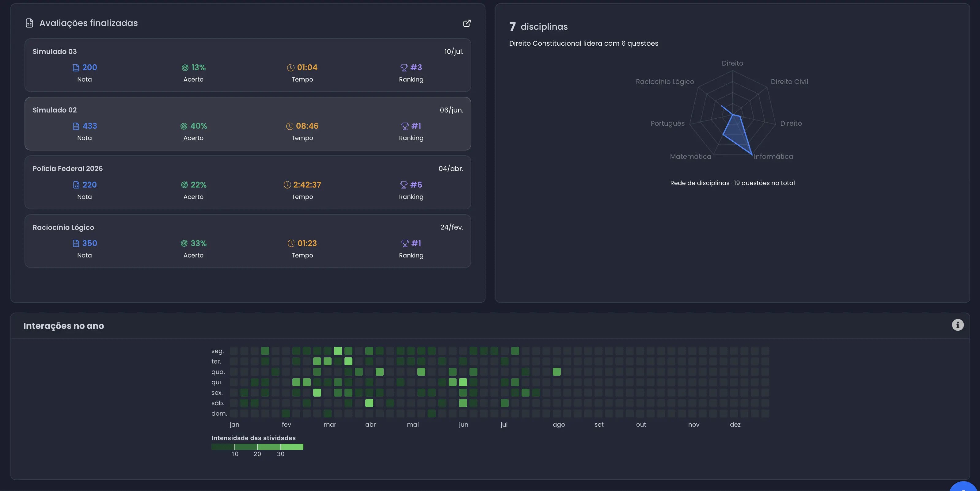Click brightest intensity segment of activity legend
The height and width of the screenshot is (491, 980).
coord(292,447)
